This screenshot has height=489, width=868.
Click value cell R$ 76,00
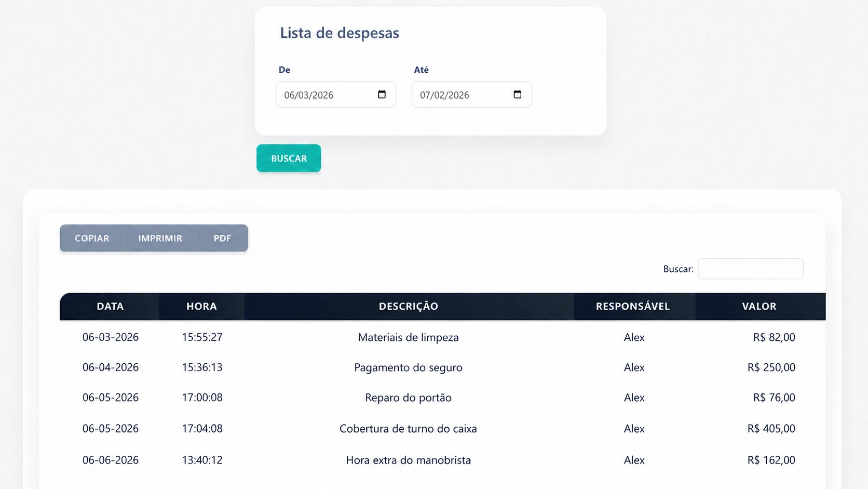point(774,398)
